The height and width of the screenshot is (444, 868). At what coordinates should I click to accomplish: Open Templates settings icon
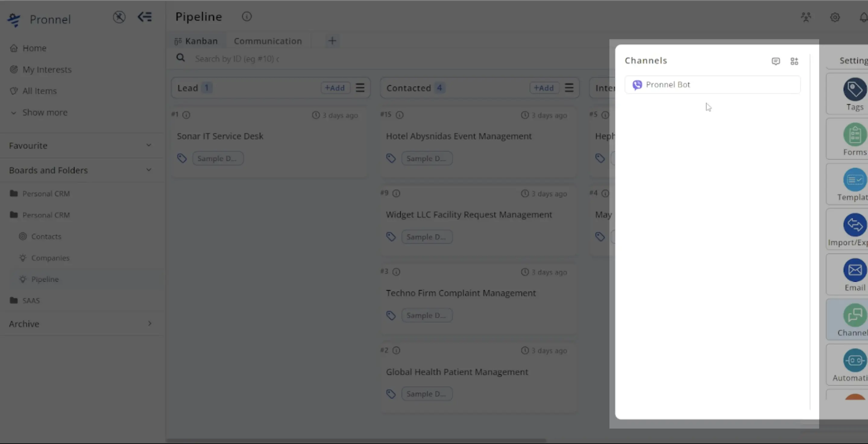(x=855, y=180)
